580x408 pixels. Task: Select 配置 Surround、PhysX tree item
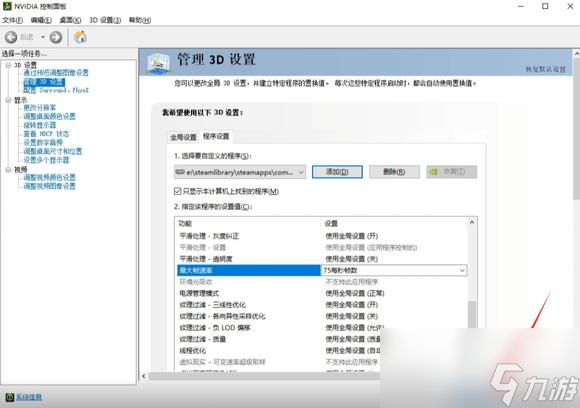point(56,90)
